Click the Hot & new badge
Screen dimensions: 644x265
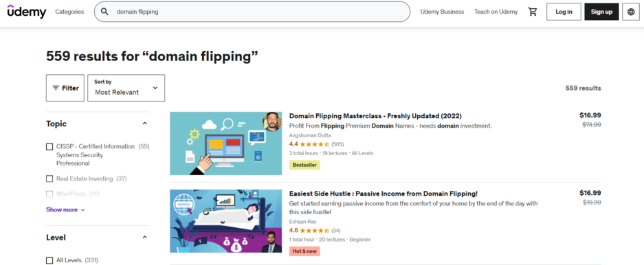point(304,251)
